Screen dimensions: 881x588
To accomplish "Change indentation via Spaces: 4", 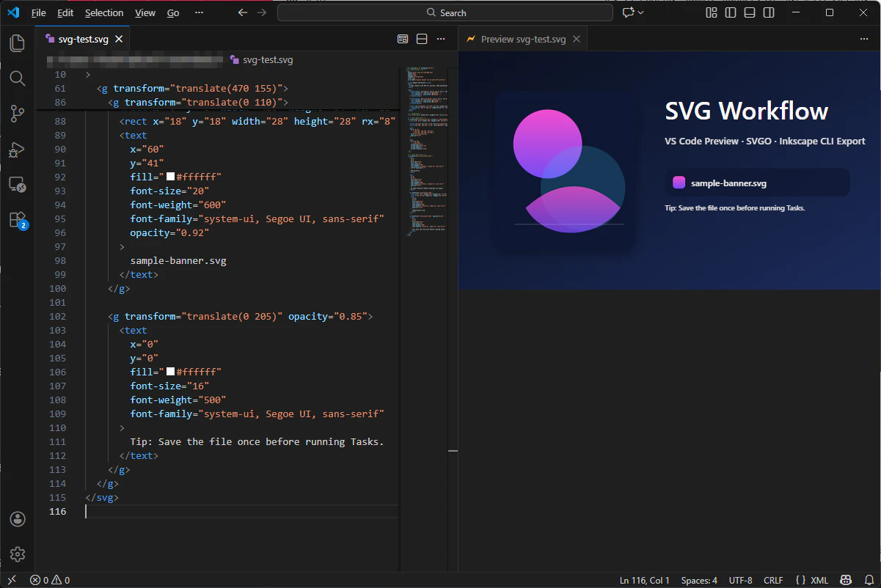I will [x=699, y=580].
